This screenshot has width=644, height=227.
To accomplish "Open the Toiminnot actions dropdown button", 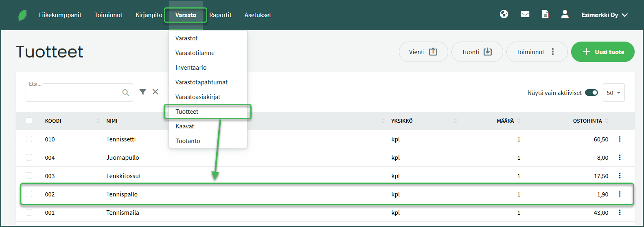I will click(x=536, y=52).
